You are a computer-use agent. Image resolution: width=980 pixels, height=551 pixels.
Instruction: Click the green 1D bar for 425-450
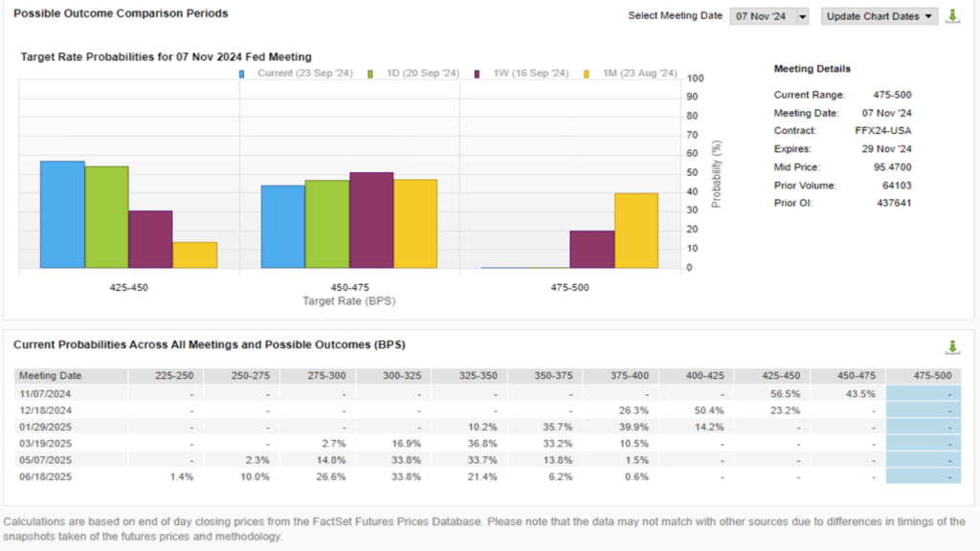tap(107, 217)
